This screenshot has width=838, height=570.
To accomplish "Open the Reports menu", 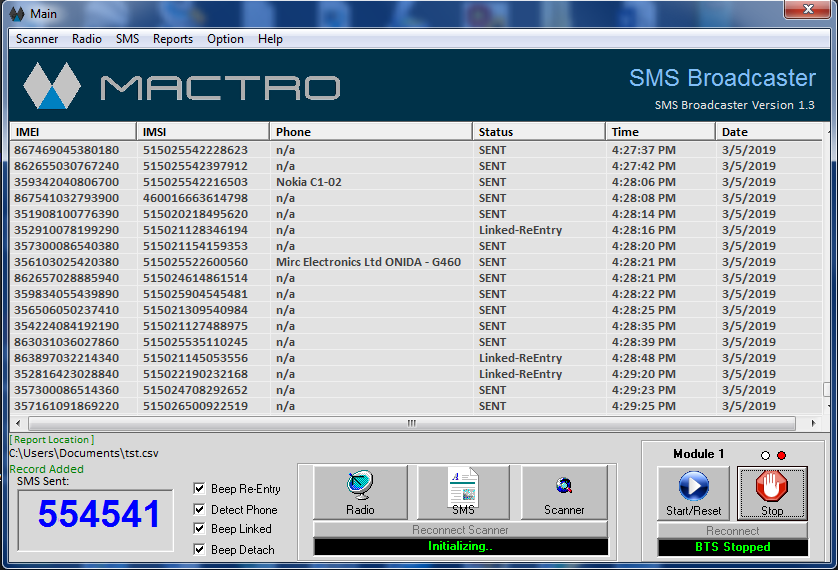I will click(x=173, y=39).
